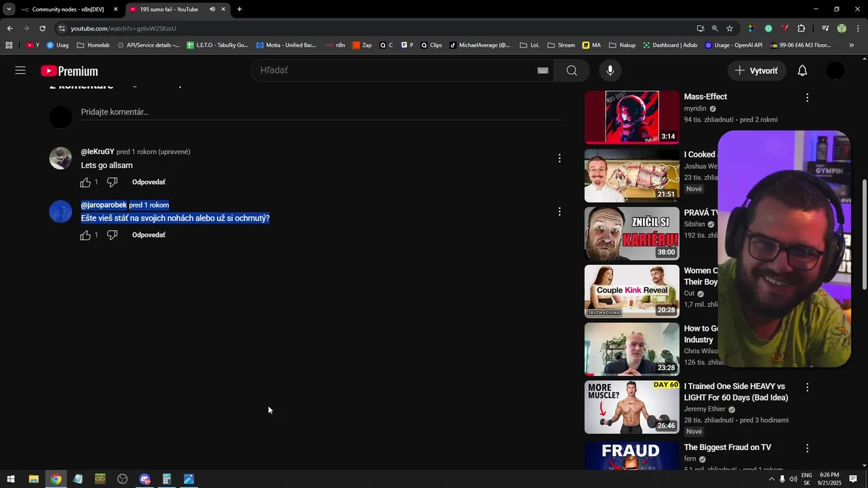This screenshot has width=868, height=488.
Task: Open 'The Biggest Fraud on TV' title
Action: coord(727,447)
